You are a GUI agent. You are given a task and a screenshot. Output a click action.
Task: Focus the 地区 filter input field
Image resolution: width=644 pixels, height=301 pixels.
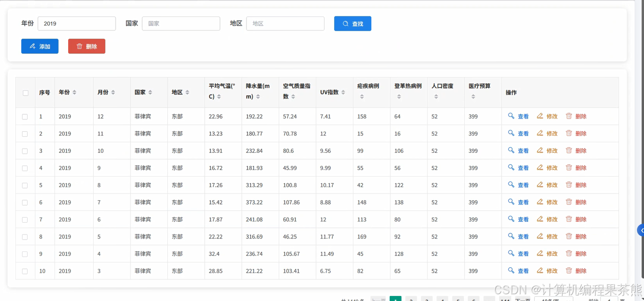click(285, 24)
